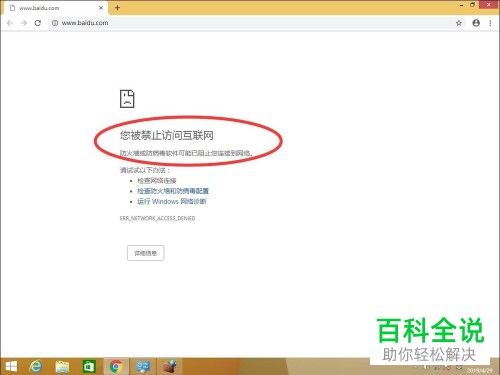Go back using the back arrow

coord(10,23)
